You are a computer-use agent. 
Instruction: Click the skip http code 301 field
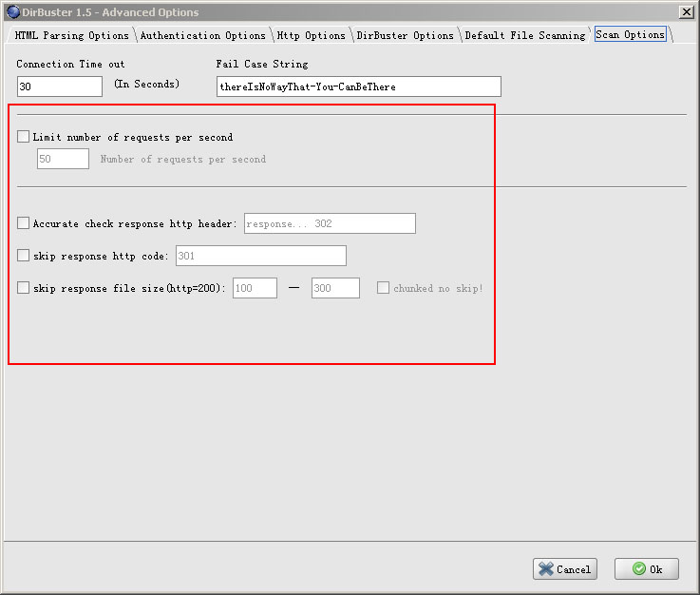click(261, 256)
